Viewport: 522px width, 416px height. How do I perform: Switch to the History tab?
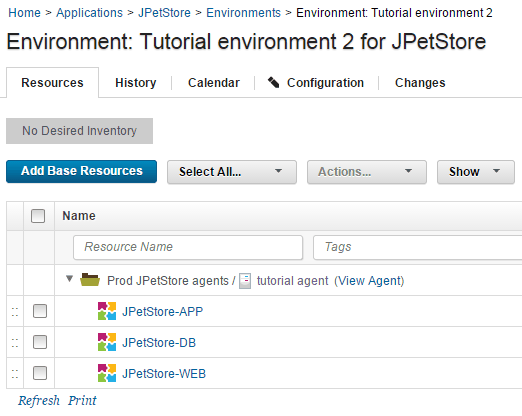(x=136, y=82)
